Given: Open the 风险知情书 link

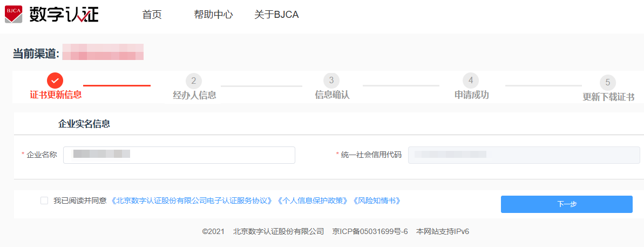Looking at the screenshot, I should (377, 201).
